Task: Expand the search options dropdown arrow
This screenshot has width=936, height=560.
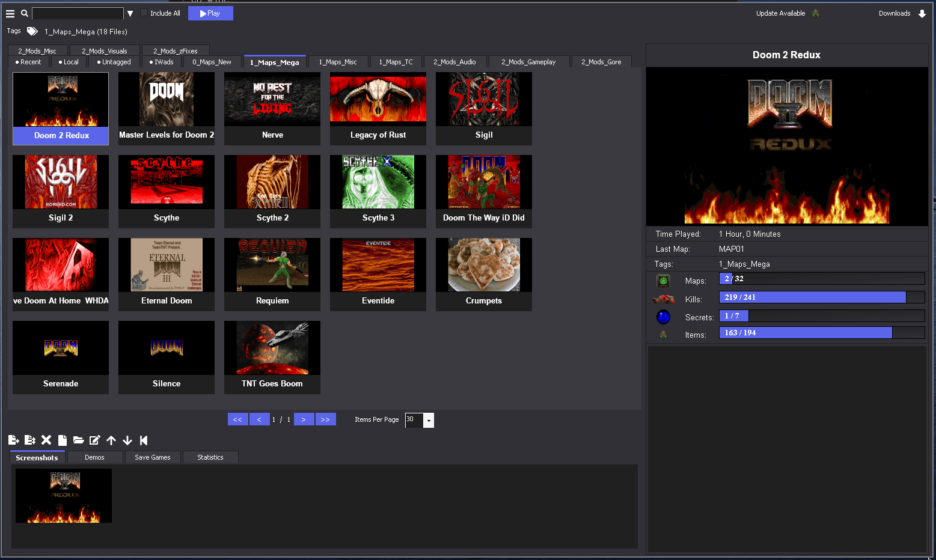Action: pyautogui.click(x=130, y=13)
